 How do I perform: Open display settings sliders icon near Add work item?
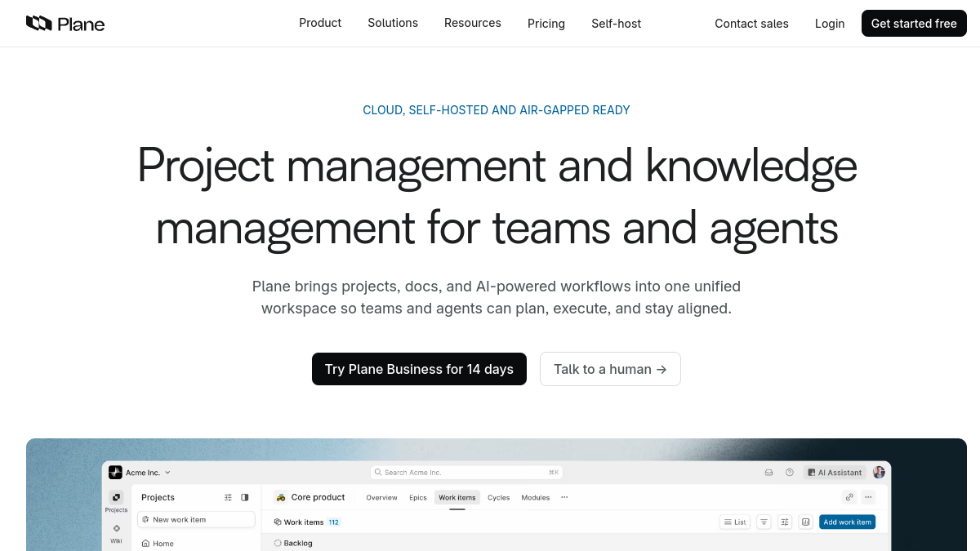click(785, 522)
